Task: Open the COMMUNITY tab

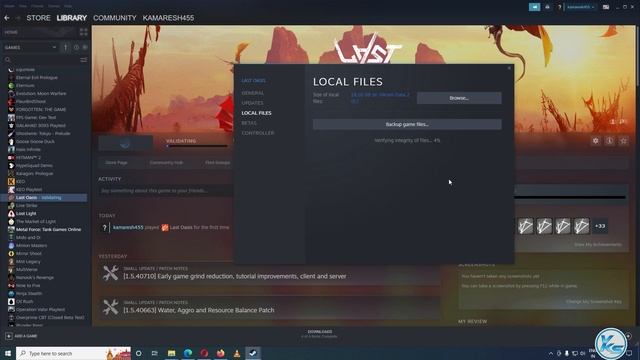Action: point(115,18)
